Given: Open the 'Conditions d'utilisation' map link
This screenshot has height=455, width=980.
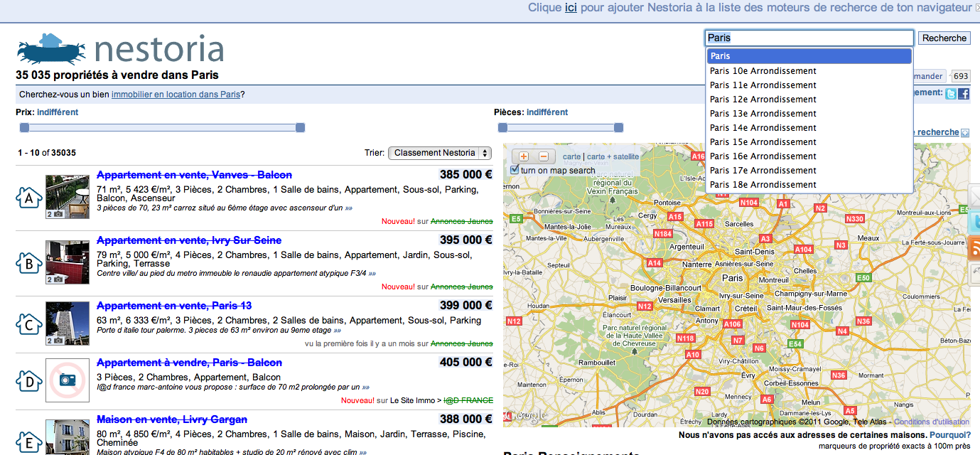Looking at the screenshot, I should click(x=932, y=422).
